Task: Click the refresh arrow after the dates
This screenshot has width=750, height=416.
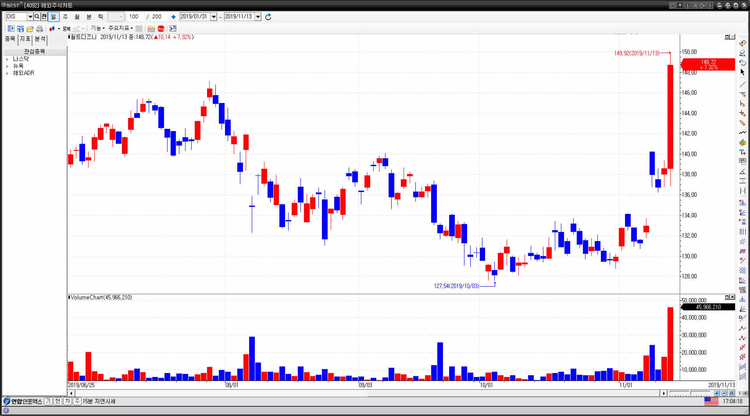Action: click(x=268, y=17)
